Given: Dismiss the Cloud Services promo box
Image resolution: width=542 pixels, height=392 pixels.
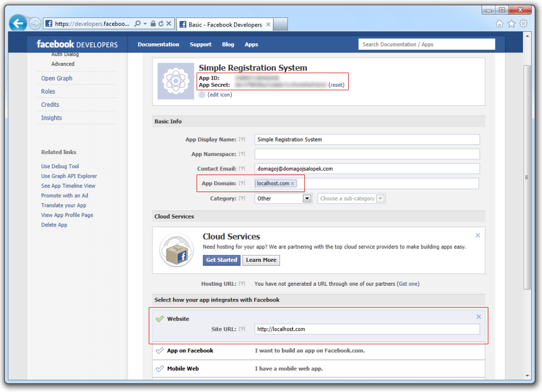Looking at the screenshot, I should coord(478,235).
